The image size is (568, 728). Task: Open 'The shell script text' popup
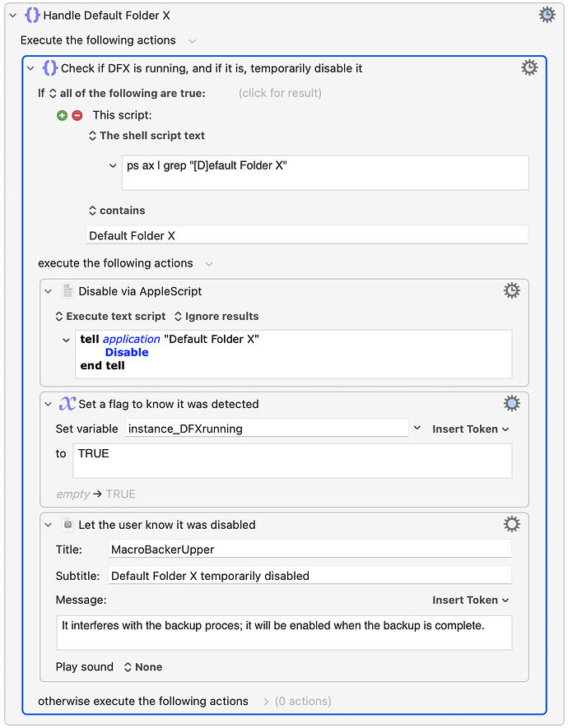tap(147, 136)
